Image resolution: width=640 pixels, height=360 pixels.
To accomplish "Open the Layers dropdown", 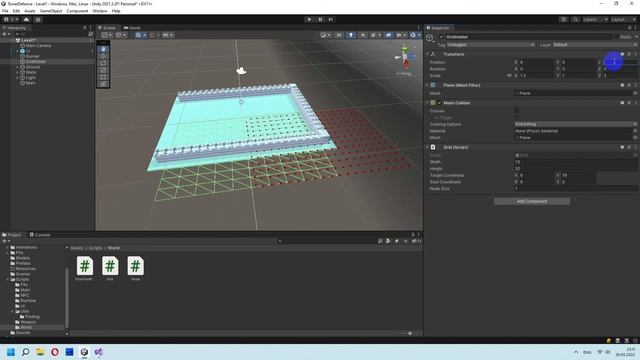I will click(595, 19).
